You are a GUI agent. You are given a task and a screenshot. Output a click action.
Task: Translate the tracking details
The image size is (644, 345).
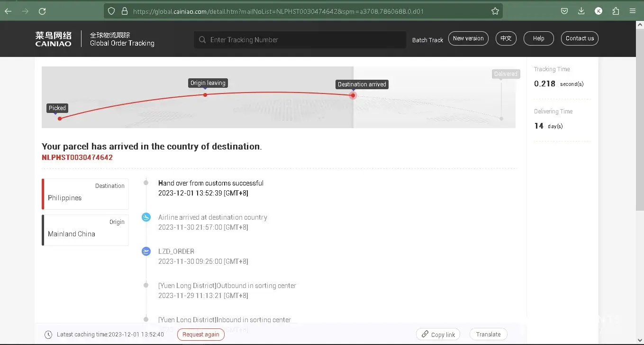coord(489,335)
